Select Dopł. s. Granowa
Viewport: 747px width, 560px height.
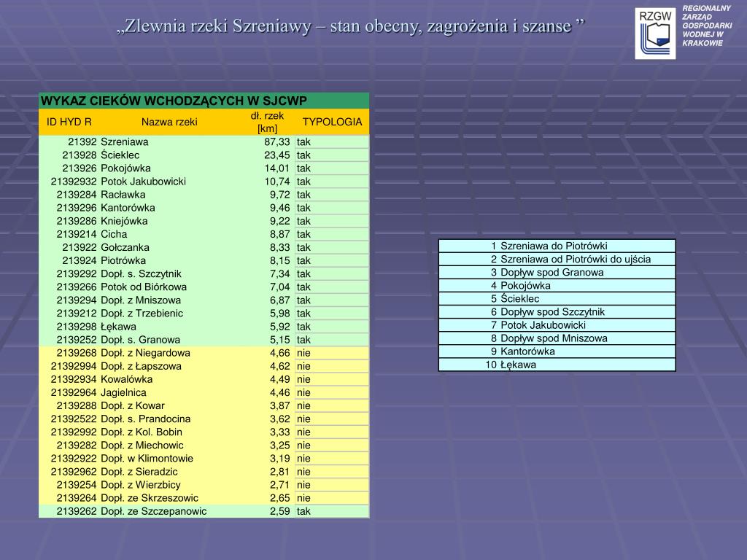(141, 340)
